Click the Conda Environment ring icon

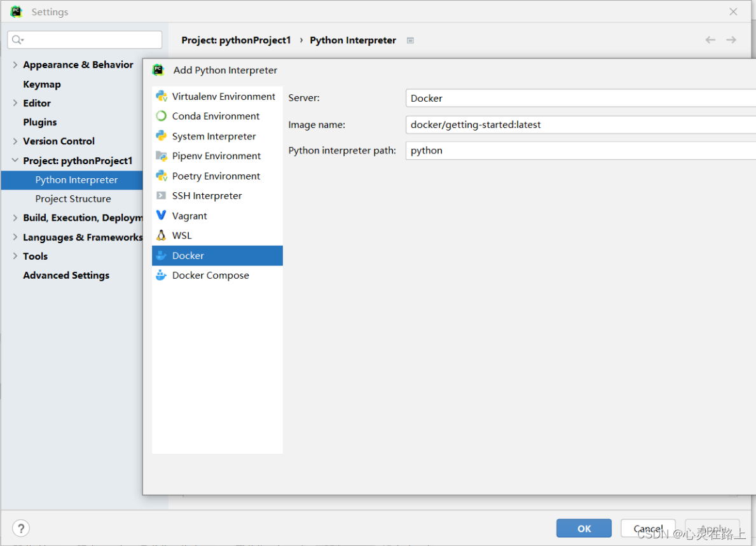[x=162, y=116]
